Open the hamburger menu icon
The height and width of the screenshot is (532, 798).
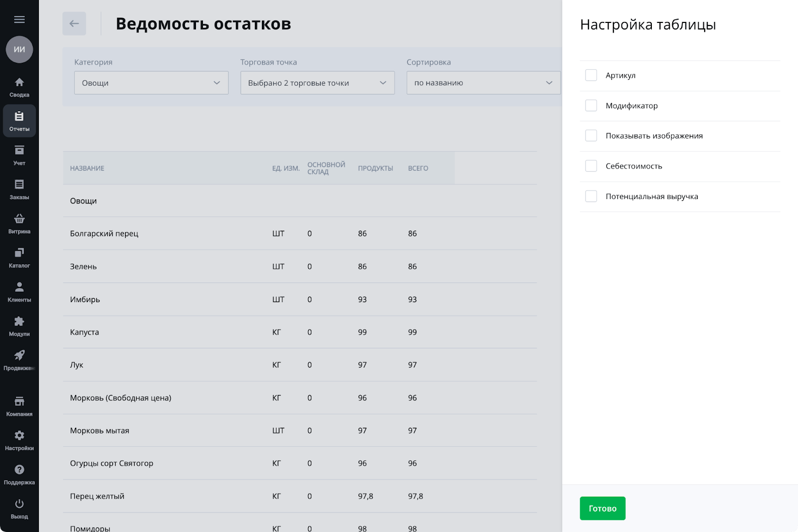click(19, 19)
